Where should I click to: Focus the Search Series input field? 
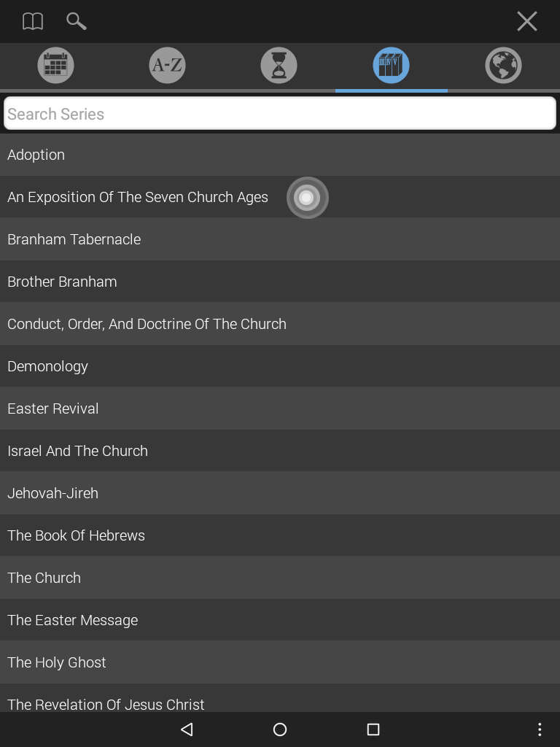(280, 113)
